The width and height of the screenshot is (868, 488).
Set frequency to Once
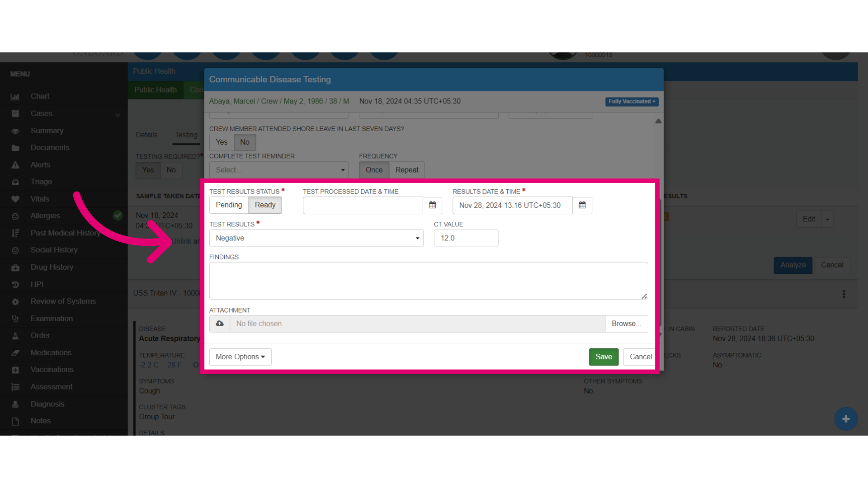374,170
